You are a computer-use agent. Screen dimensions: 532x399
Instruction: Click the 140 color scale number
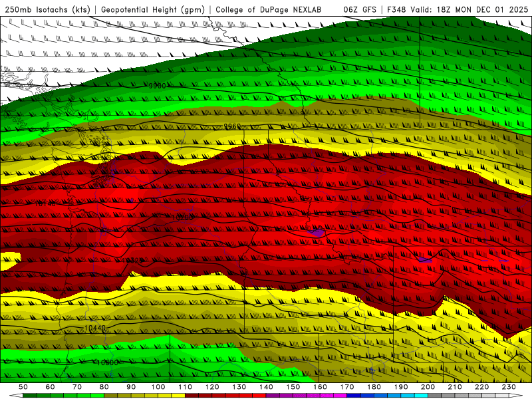[266, 387]
